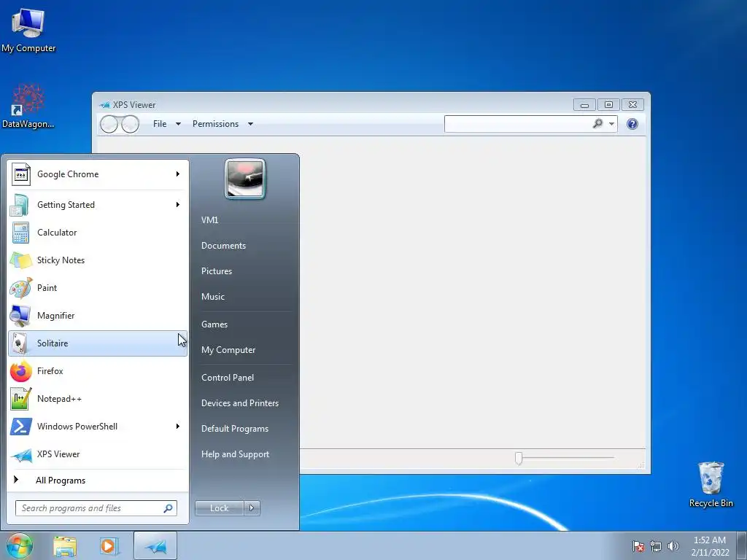Viewport: 747px width, 560px height.
Task: Open the Permissions menu dropdown
Action: [x=222, y=124]
